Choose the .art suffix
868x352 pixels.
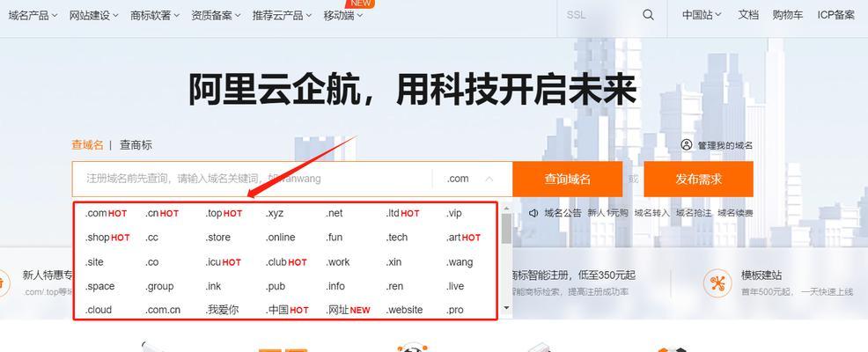463,238
